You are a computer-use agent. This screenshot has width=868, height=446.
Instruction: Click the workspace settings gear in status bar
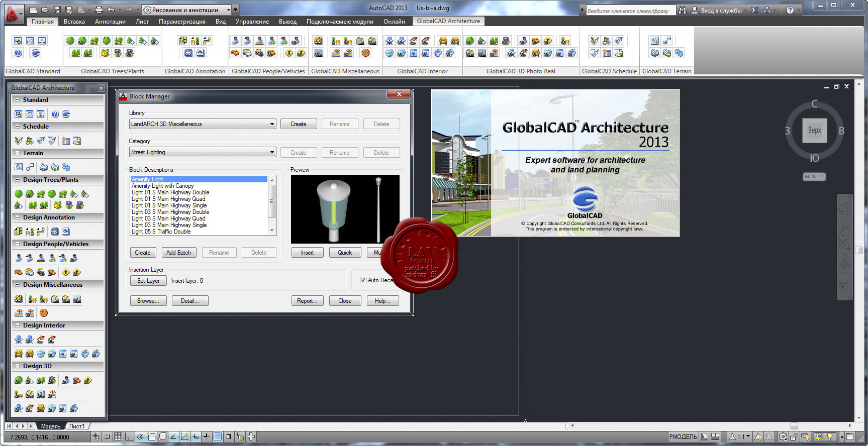[x=783, y=437]
